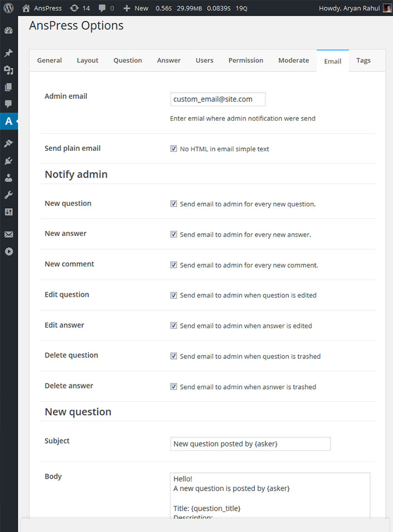This screenshot has width=393, height=532.
Task: Disable 'Send email to admin when answer is edited'
Action: (x=174, y=325)
